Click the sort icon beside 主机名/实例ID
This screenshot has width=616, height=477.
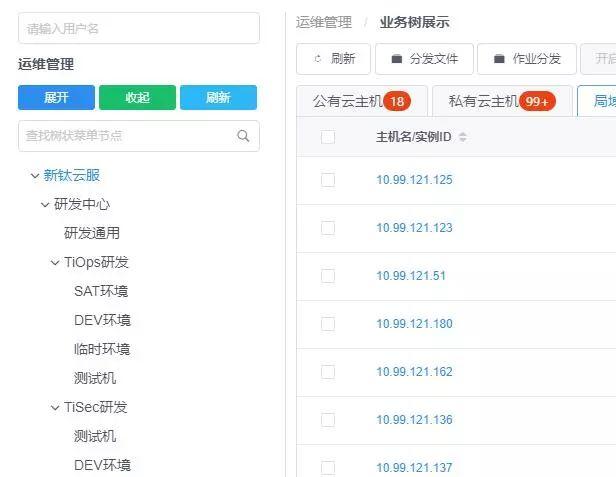(462, 137)
